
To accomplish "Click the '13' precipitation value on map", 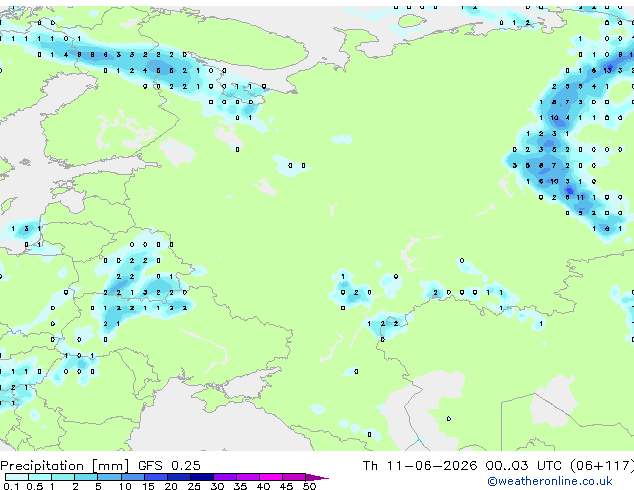I will [x=607, y=70].
